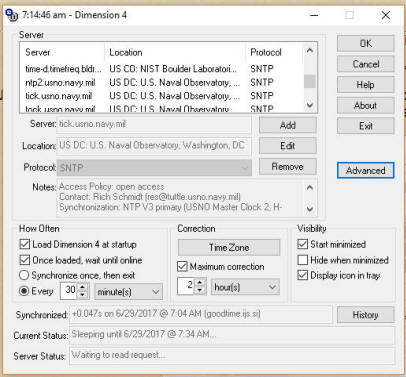Decrease the Every 30 interval value
This screenshot has width=406, height=377.
pyautogui.click(x=83, y=295)
